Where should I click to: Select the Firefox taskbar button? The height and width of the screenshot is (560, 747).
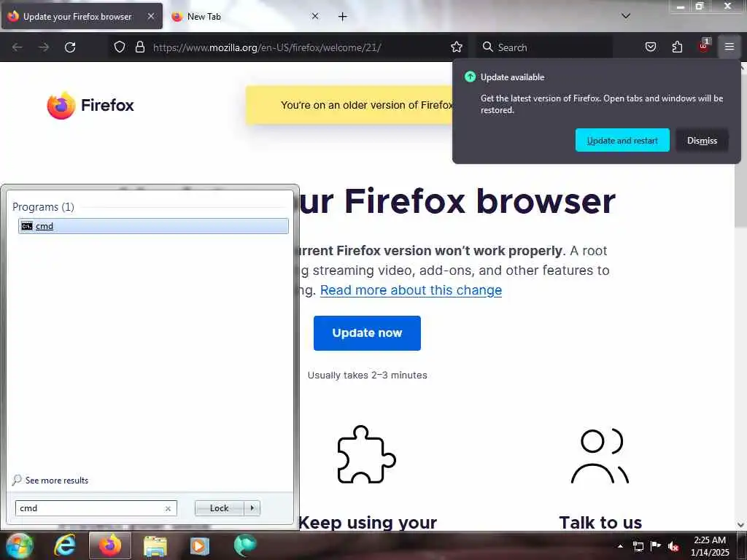point(110,545)
